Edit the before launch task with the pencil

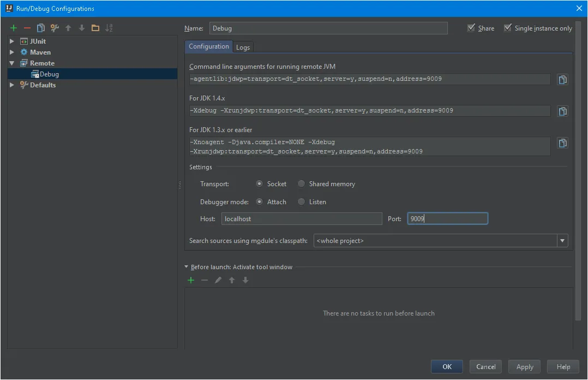click(x=218, y=280)
